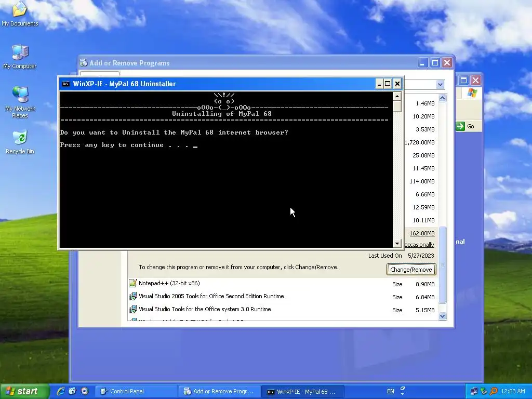
Task: Click the 5/27/2023 last used date
Action: point(421,256)
